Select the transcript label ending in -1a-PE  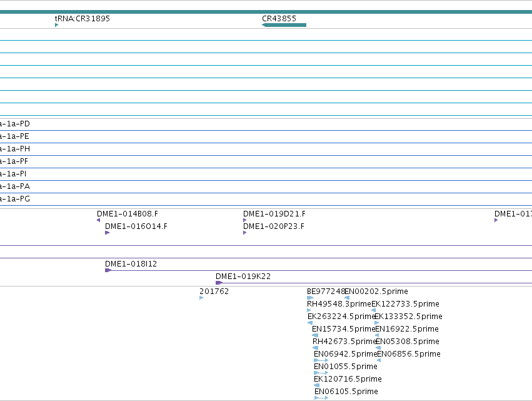tap(14, 136)
